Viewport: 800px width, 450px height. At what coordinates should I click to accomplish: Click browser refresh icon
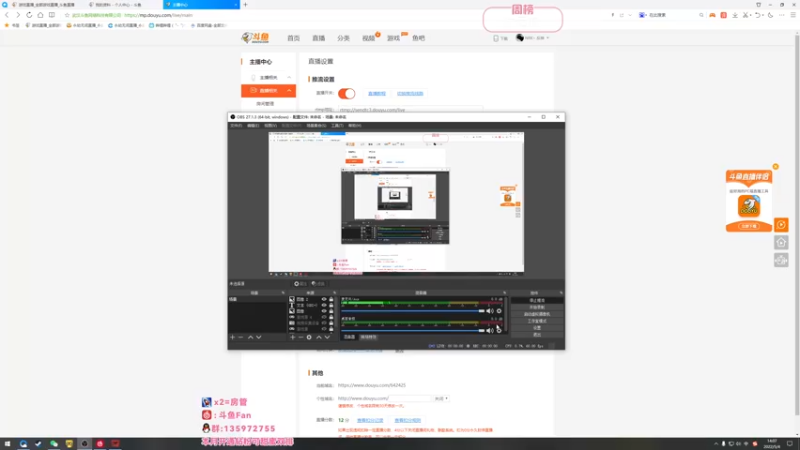29,15
